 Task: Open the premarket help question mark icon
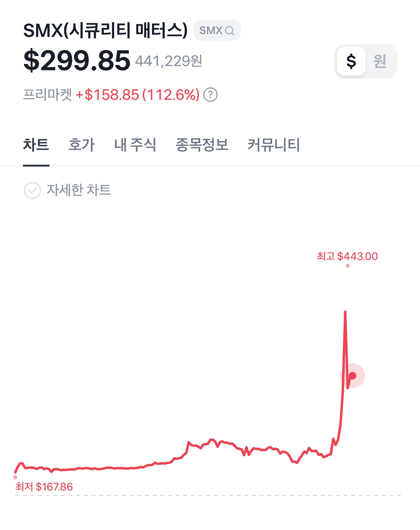click(x=210, y=95)
